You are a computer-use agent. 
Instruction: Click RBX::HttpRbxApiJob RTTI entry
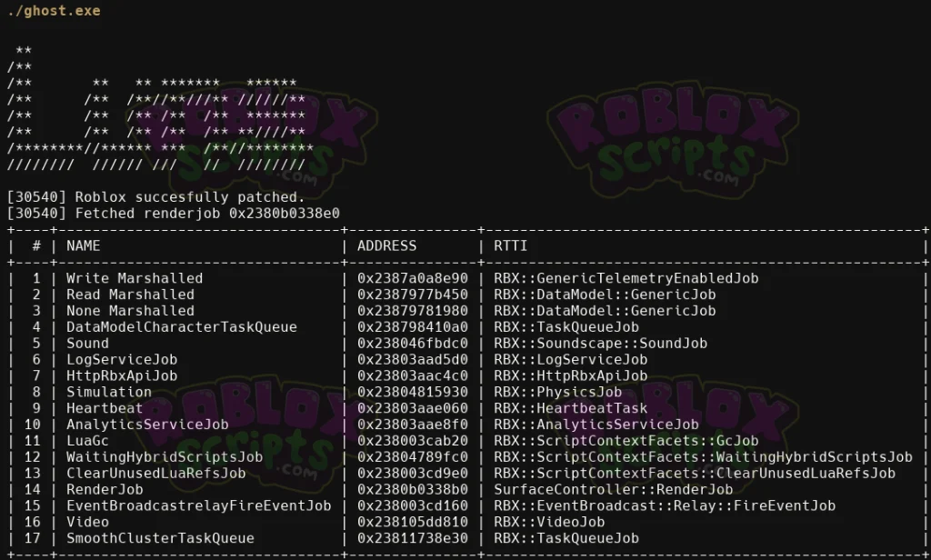click(x=571, y=375)
